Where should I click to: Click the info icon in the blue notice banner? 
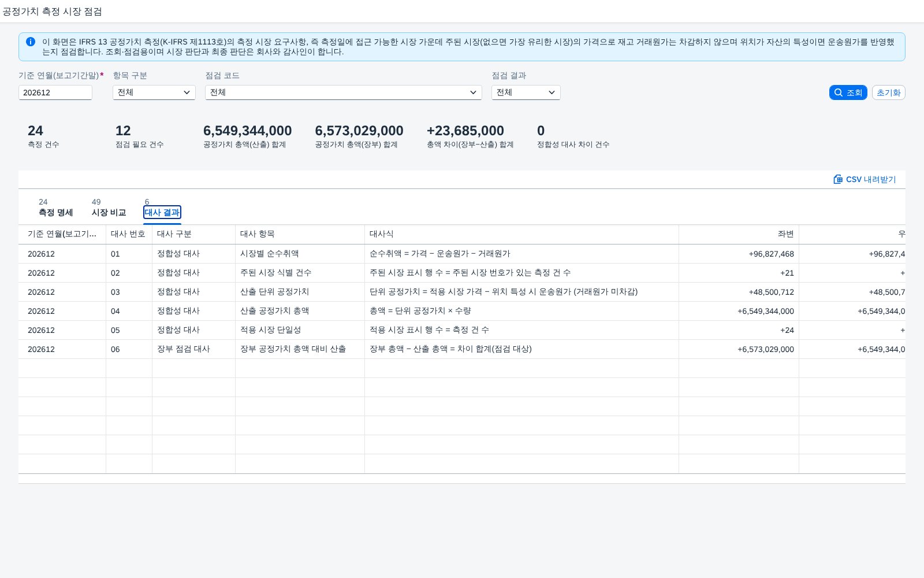tap(31, 42)
